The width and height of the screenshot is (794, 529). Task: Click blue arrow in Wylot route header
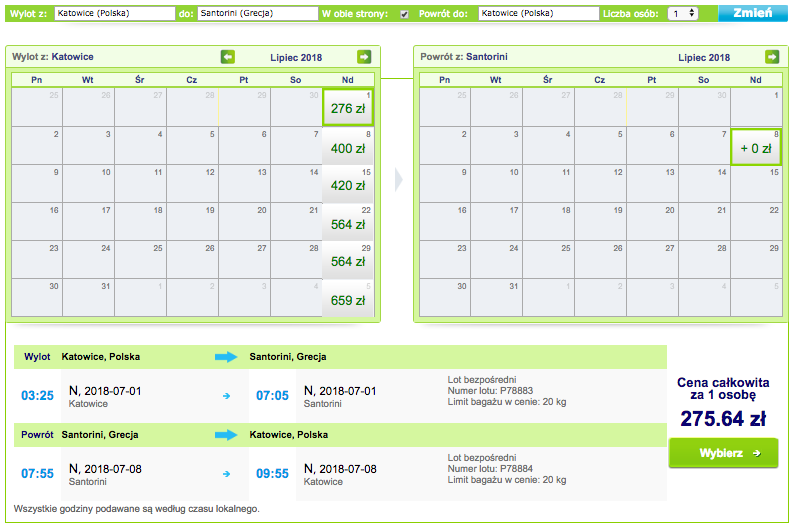coord(226,357)
